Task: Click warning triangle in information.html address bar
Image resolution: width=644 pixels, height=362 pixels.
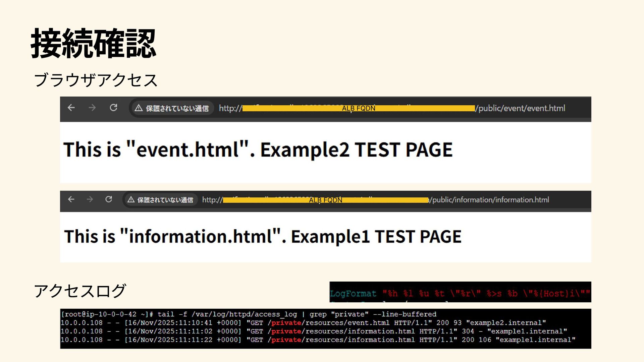Action: click(131, 200)
